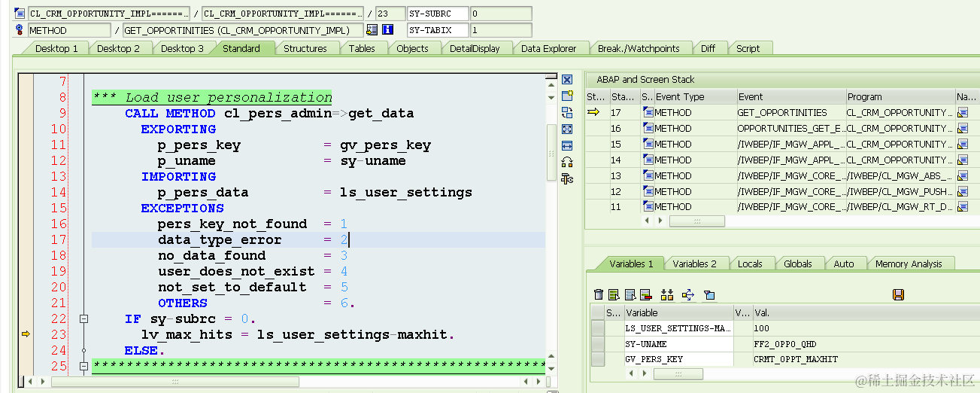Click the filter funnel icon in Variables toolbar
Viewport: 980px width, 393px height.
[x=708, y=294]
